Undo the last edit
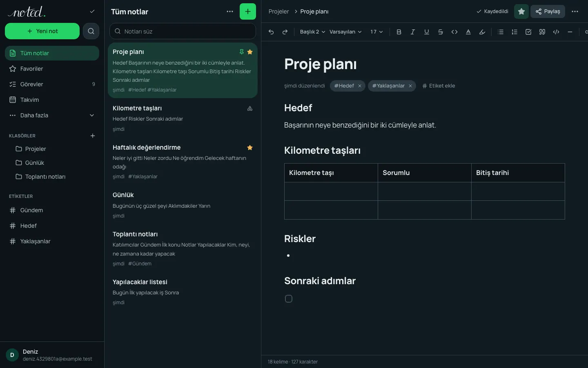This screenshot has height=368, width=588. pyautogui.click(x=271, y=32)
